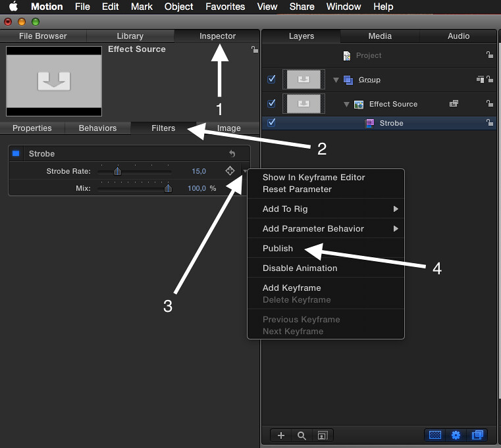Choose Publish from the context menu
The image size is (501, 448).
[x=326, y=249]
